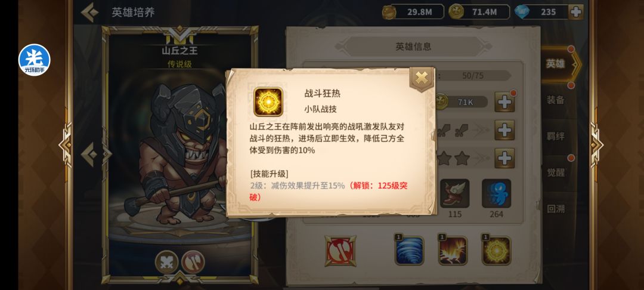Viewport: 644px width, 290px height.
Task: Tap the star upgrade plus button
Action: click(x=504, y=158)
